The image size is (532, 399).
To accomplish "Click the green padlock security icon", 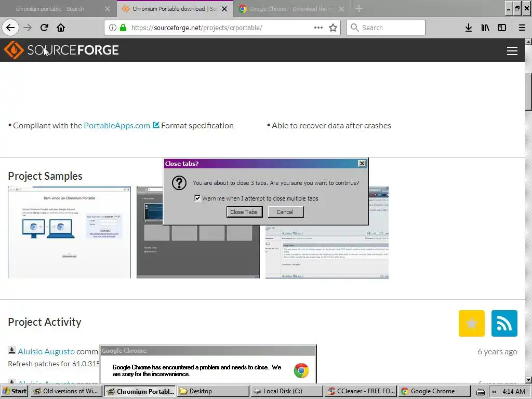I will 123,28.
